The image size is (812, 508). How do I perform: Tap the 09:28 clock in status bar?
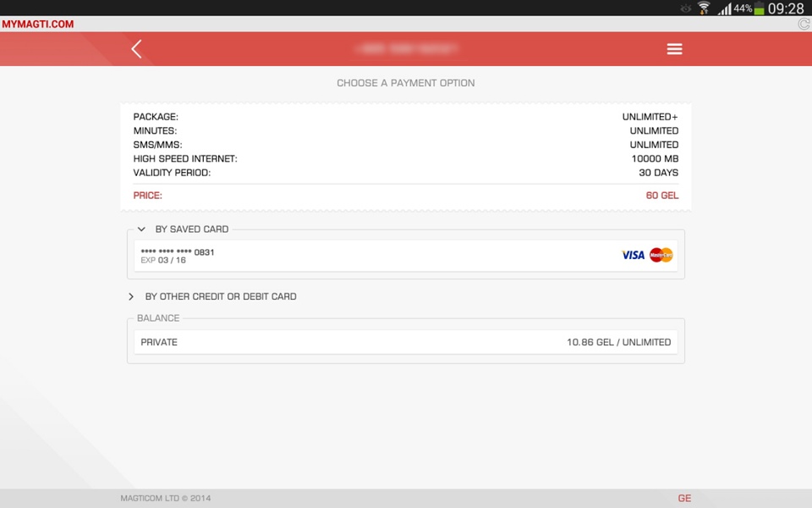[786, 8]
